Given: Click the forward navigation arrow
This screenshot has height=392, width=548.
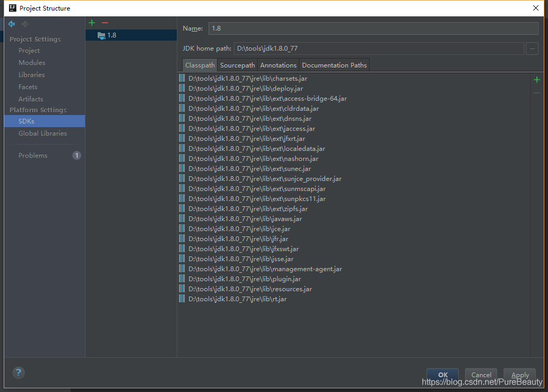Looking at the screenshot, I should (25, 24).
